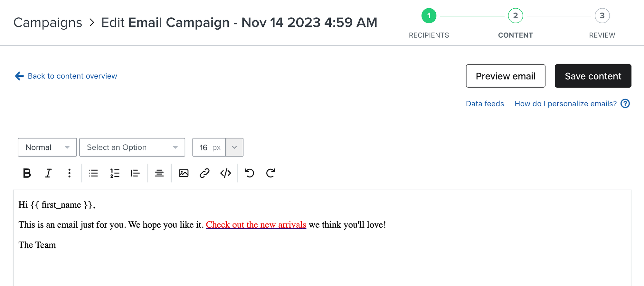Click Save content
This screenshot has height=286, width=644.
[x=593, y=76]
